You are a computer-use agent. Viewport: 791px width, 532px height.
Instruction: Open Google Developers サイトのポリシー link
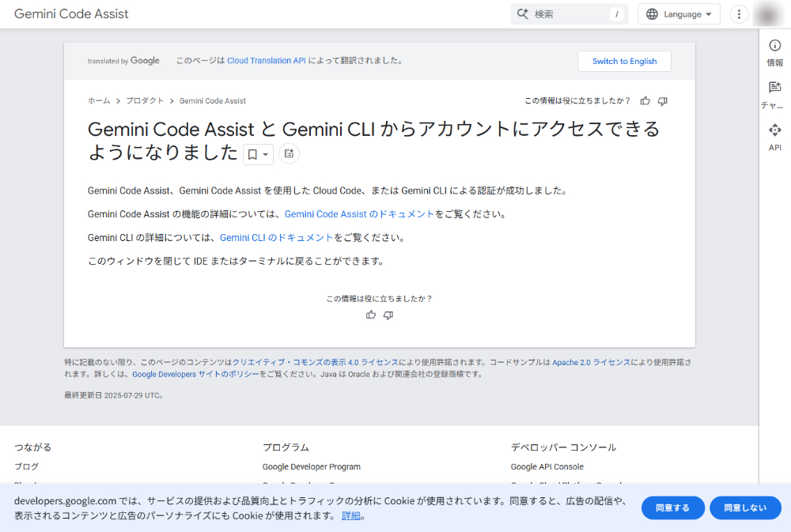[x=195, y=374]
